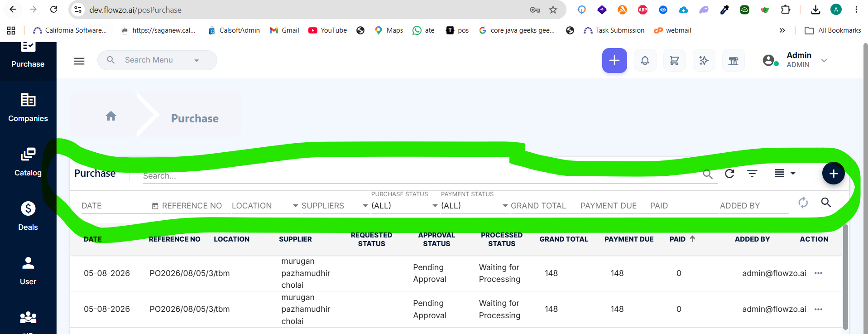Reset the column filters
The width and height of the screenshot is (868, 334).
[803, 203]
